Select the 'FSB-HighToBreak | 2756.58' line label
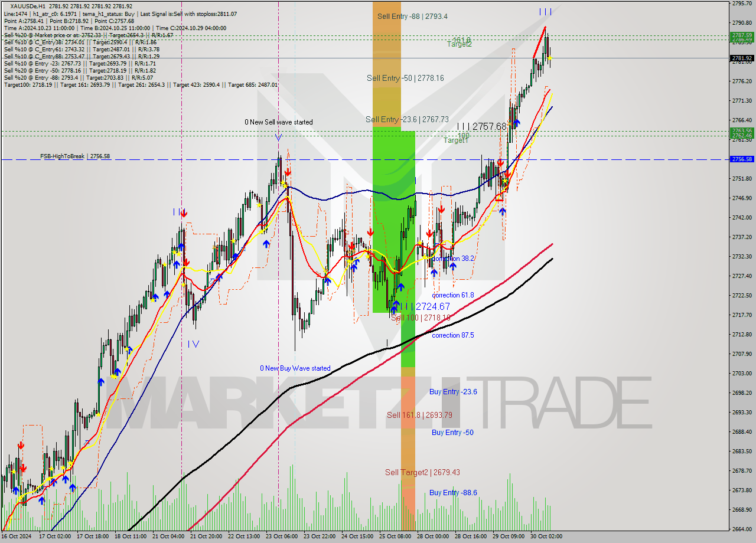Image resolution: width=756 pixels, height=543 pixels. point(75,156)
